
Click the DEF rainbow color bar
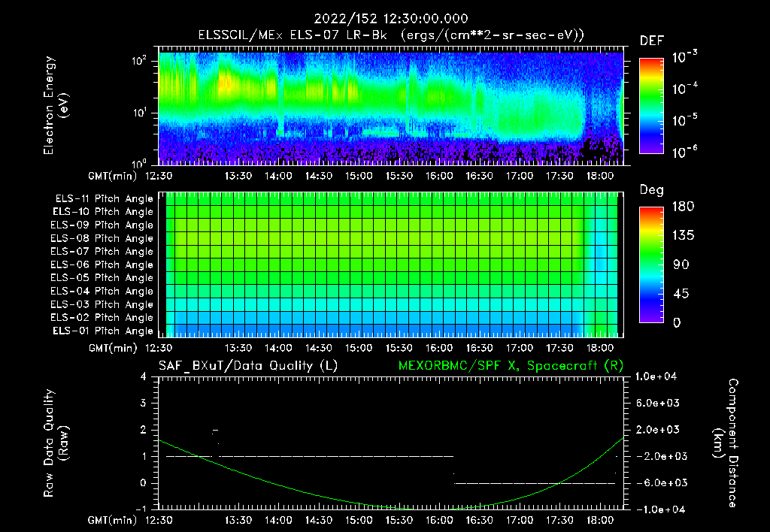tap(651, 106)
